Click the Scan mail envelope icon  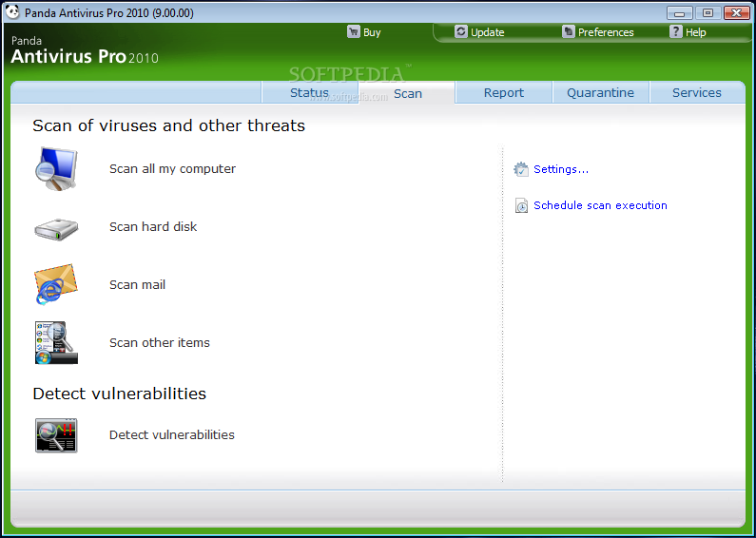tap(56, 285)
